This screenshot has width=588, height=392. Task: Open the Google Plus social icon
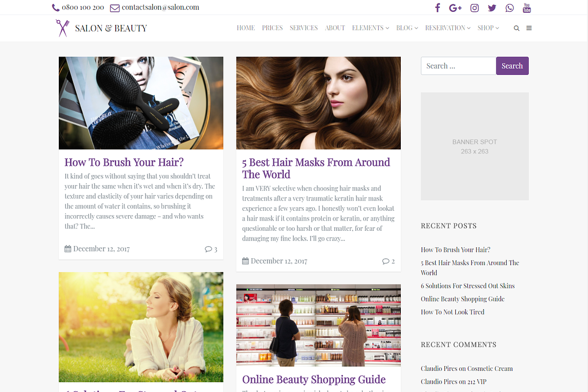click(455, 8)
